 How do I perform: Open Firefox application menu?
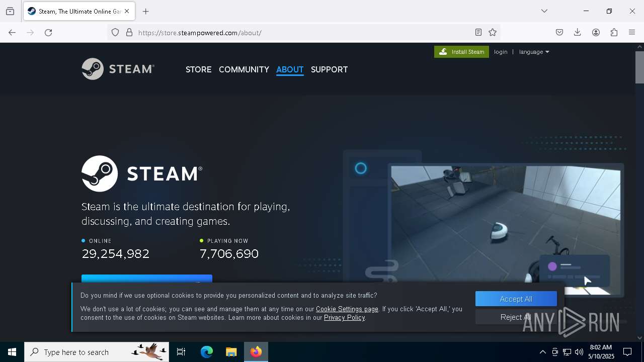632,32
